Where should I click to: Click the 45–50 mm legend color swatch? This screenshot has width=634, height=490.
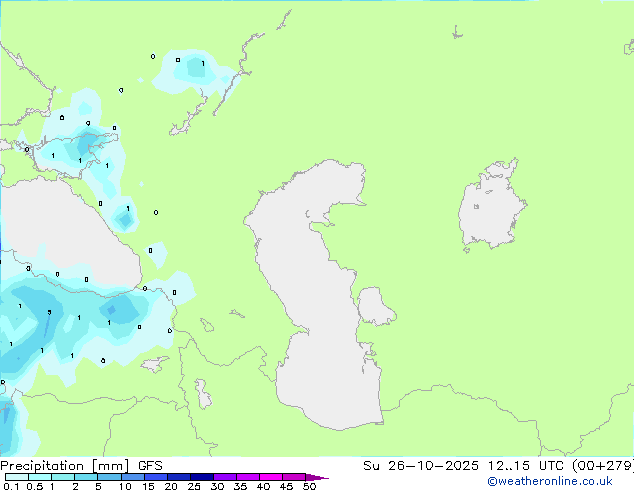[x=294, y=477]
